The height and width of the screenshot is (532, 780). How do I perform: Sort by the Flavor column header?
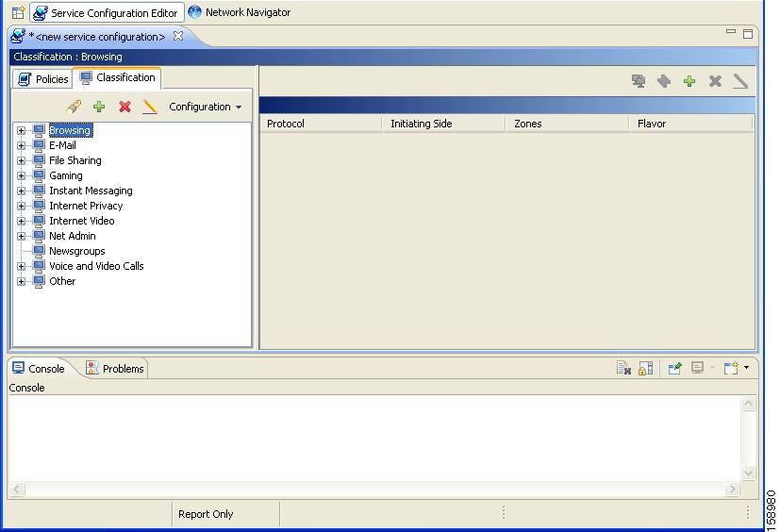pos(691,124)
